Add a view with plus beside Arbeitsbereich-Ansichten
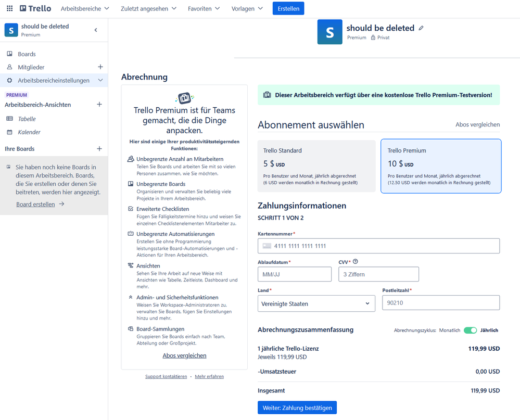Screen dimensions: 520x420 99,105
